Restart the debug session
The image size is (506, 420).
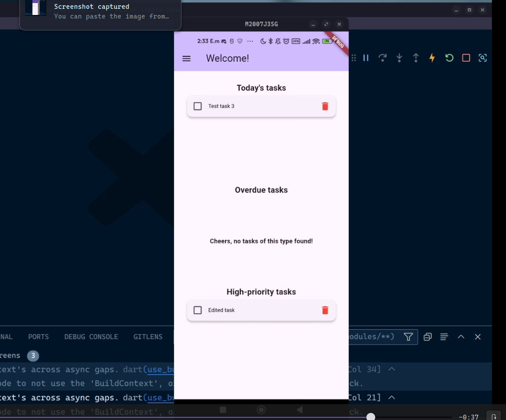point(449,58)
